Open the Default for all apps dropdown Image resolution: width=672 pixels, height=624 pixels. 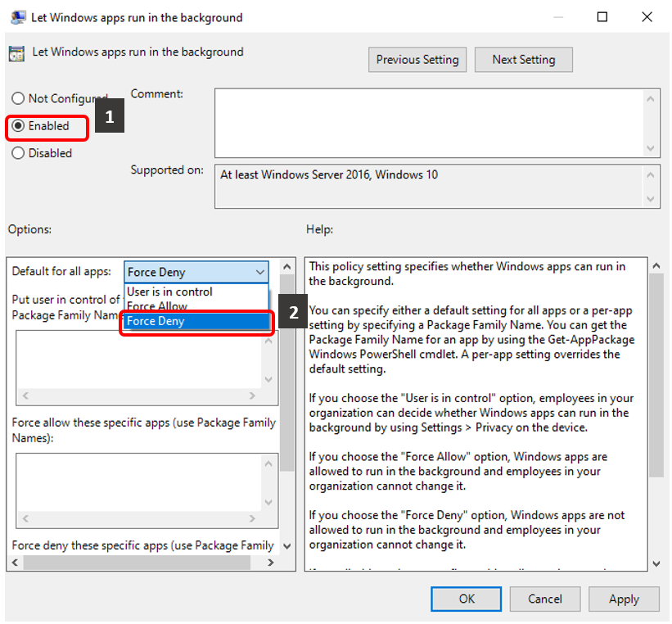pos(196,273)
